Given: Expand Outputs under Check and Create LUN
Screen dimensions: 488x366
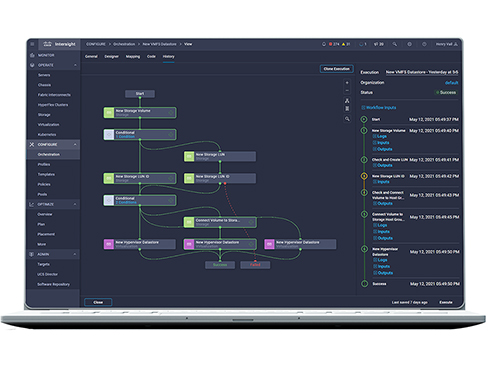Looking at the screenshot, I should [382, 165].
